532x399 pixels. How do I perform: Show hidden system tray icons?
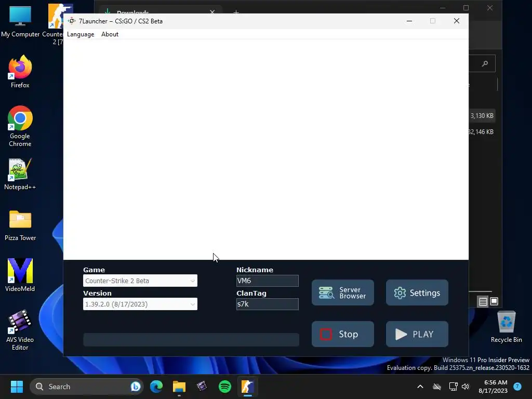coord(420,387)
